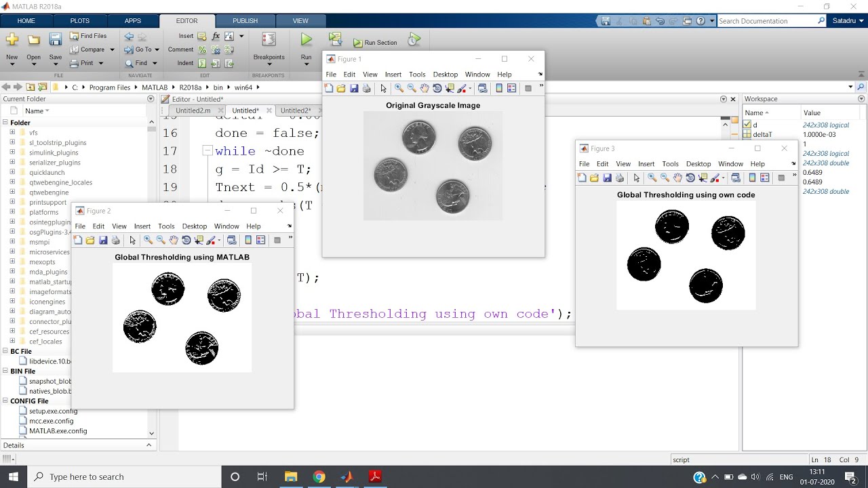
Task: Switch to the PUBLISH ribbon tab
Action: point(245,21)
